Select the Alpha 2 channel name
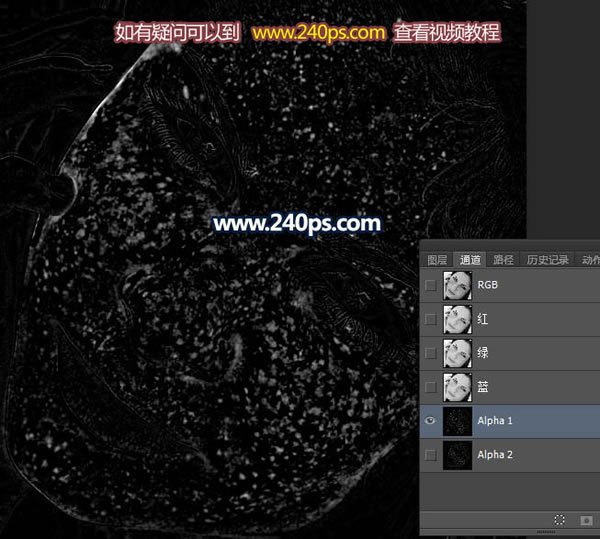 (495, 455)
